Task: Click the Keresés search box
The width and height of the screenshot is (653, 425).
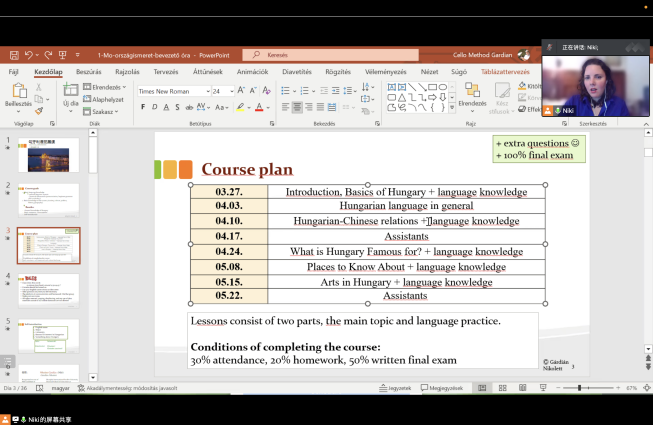Action: pyautogui.click(x=331, y=55)
